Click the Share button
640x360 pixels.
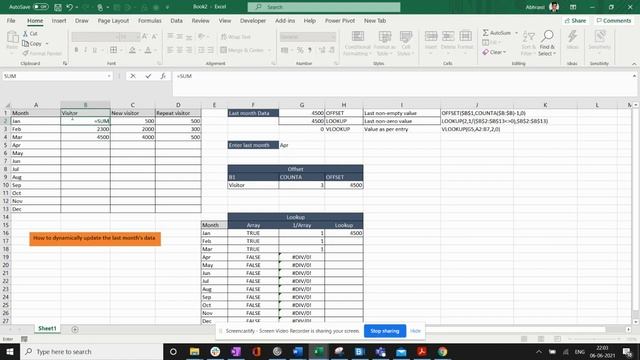coord(575,20)
